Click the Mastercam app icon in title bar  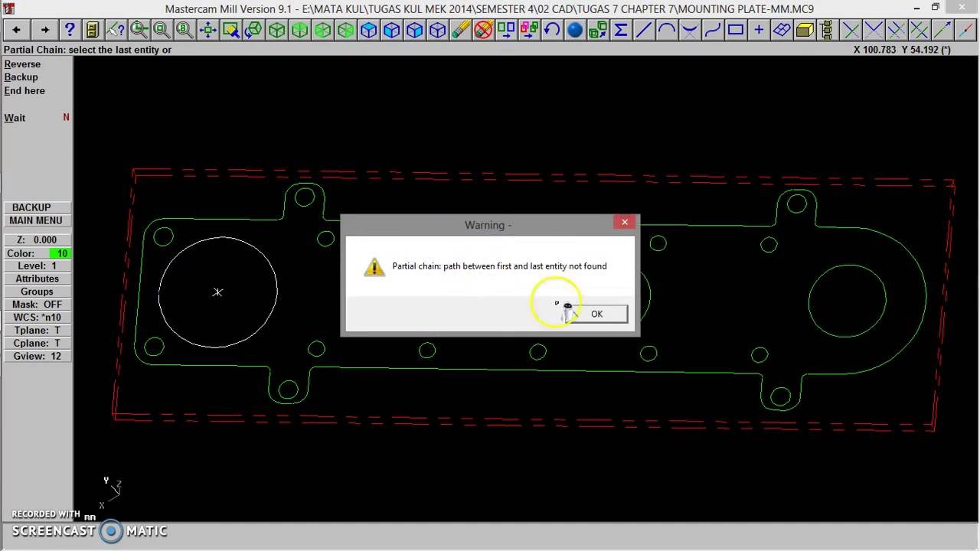[8, 8]
